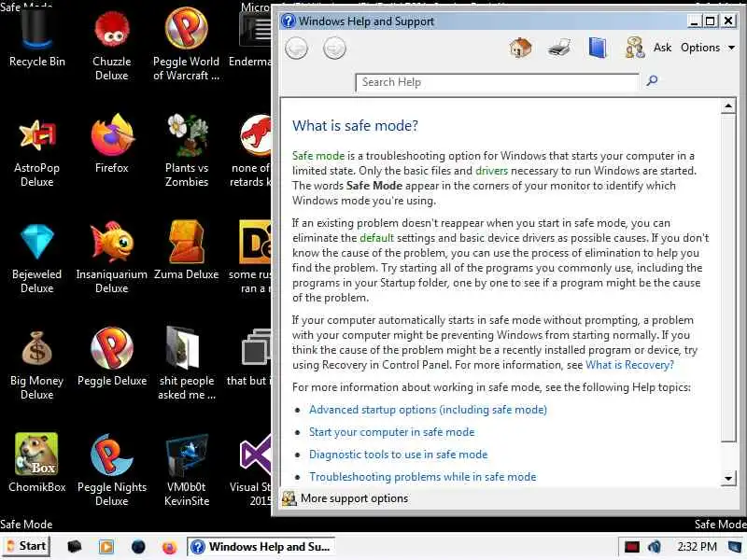Viewport: 747px width, 560px height.
Task: Click More support options
Action: tap(345, 498)
